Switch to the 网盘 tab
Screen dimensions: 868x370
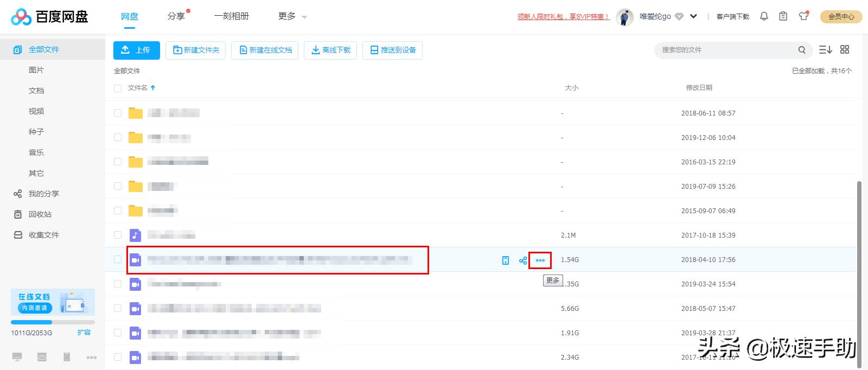(x=129, y=16)
